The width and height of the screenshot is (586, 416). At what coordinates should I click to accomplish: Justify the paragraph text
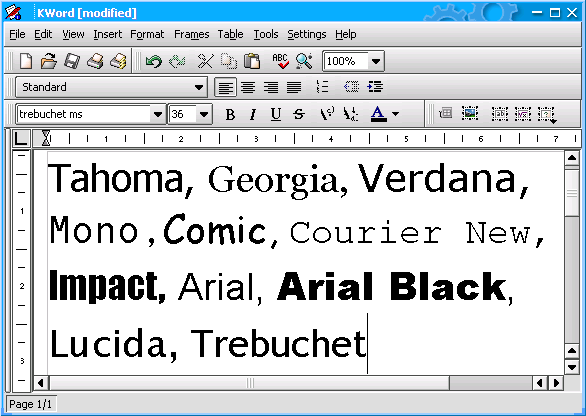pos(294,87)
